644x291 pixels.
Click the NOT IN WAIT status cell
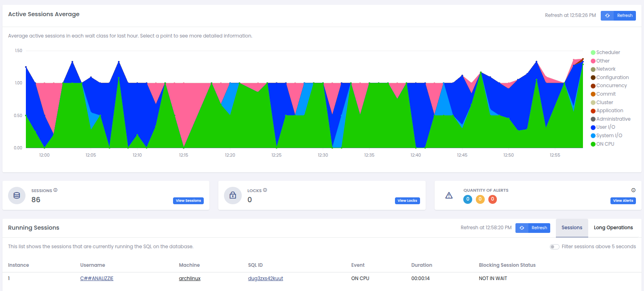(x=493, y=278)
